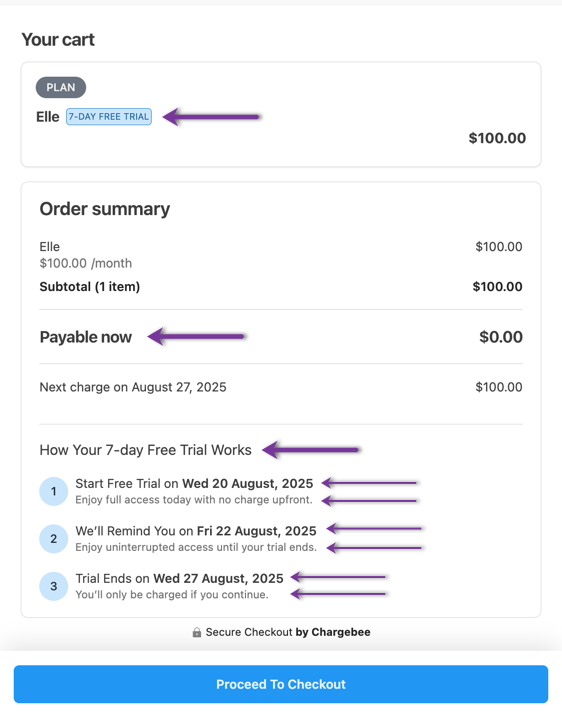Click the $100.00 /month price text
Viewport: 562px width, 715px height.
click(x=86, y=263)
